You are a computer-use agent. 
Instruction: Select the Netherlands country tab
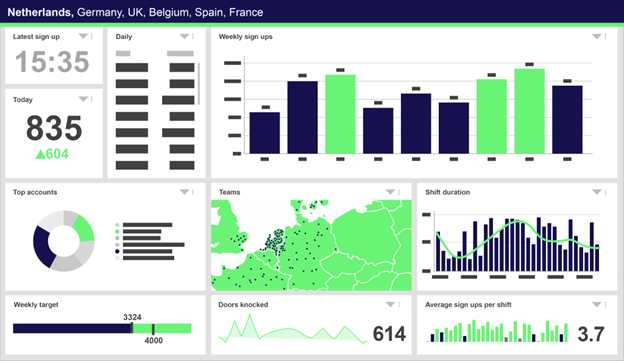tap(40, 12)
